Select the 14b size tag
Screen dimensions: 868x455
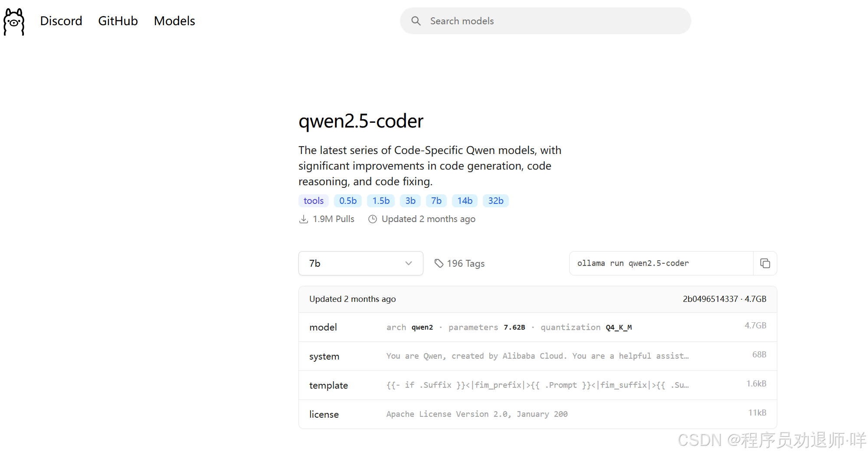465,201
